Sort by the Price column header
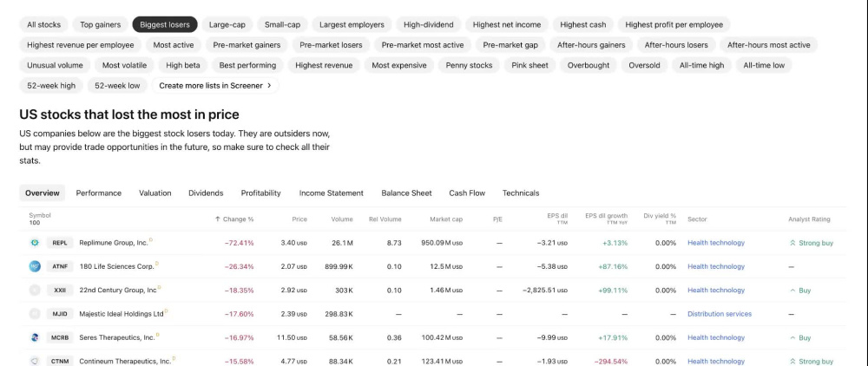Screen dimensions: 868x366 click(299, 219)
